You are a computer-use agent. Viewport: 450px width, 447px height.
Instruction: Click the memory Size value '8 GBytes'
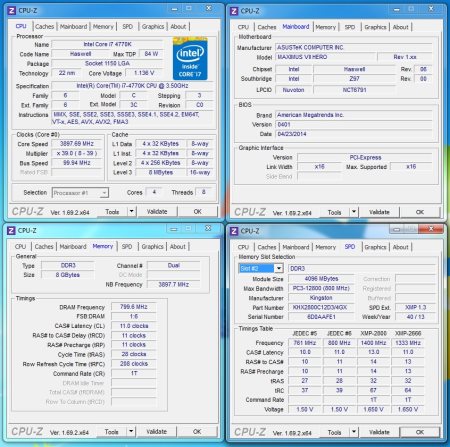(68, 275)
